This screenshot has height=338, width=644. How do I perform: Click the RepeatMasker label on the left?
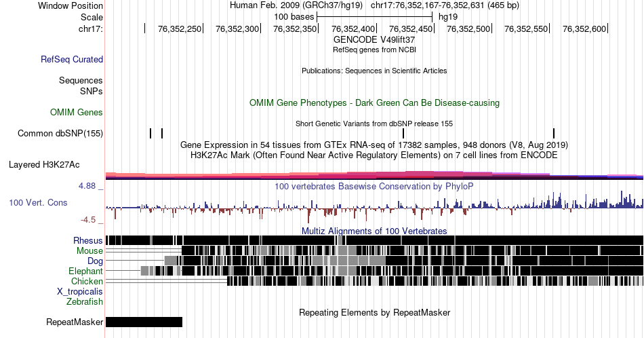tap(75, 322)
